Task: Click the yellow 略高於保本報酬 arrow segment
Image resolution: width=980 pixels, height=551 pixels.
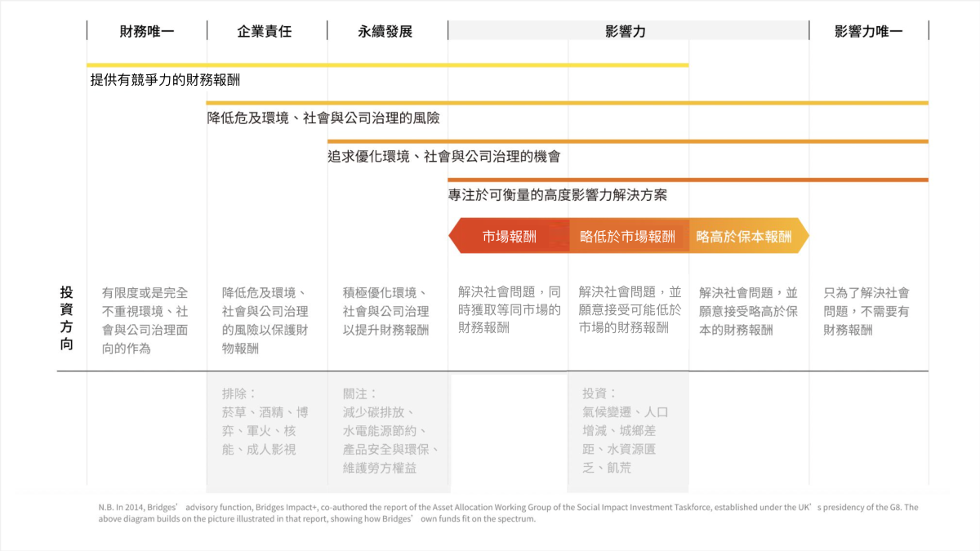Action: (x=748, y=237)
